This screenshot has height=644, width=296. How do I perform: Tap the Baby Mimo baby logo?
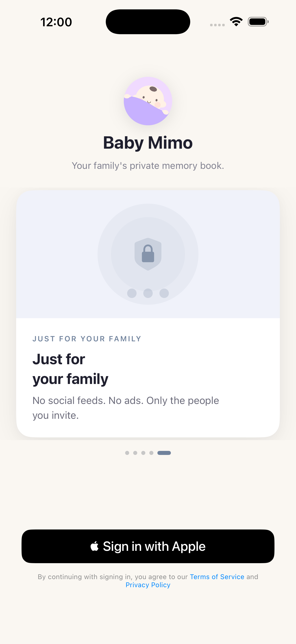click(148, 101)
